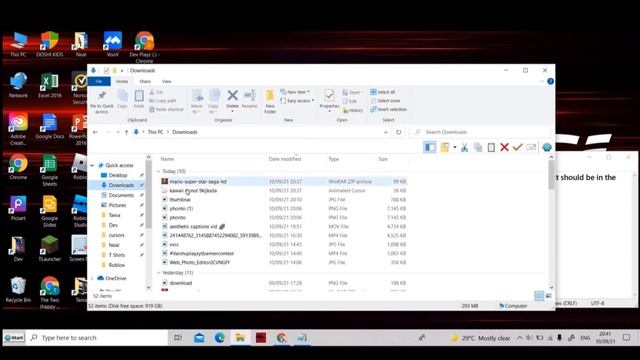
Task: Click the Back navigation arrow
Action: [95, 132]
